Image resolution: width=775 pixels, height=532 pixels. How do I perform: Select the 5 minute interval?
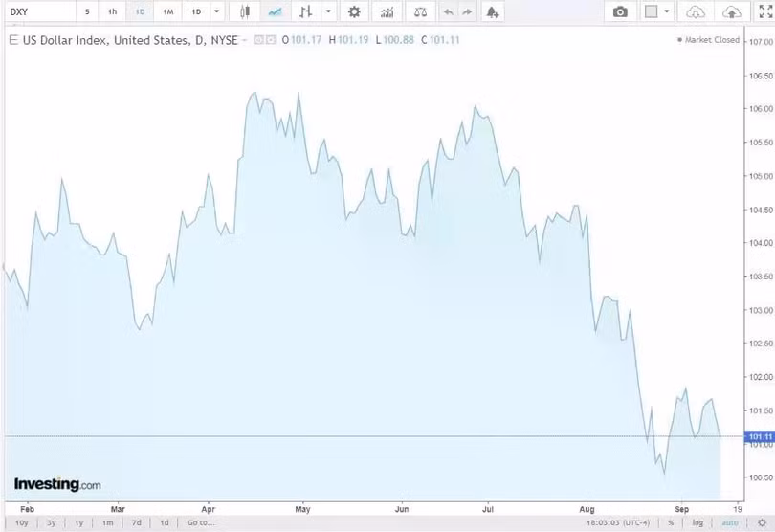87,11
